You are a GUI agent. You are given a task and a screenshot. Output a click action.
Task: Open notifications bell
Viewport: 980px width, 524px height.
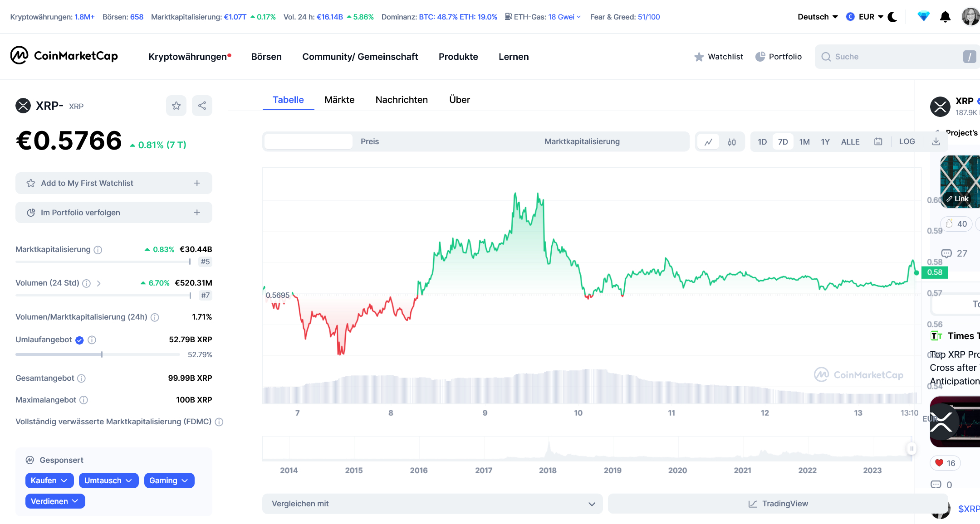(945, 17)
